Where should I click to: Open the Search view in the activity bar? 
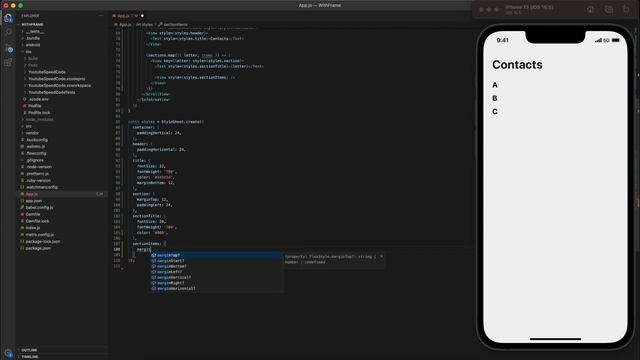point(8,32)
